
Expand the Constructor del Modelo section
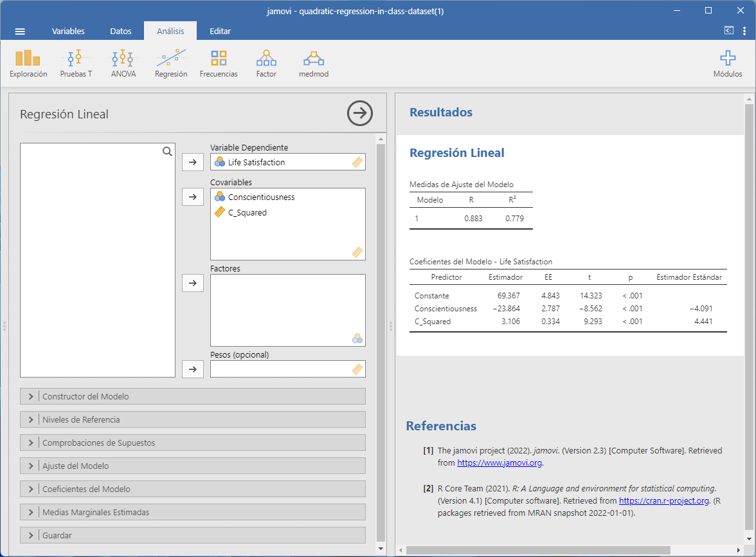coord(193,396)
